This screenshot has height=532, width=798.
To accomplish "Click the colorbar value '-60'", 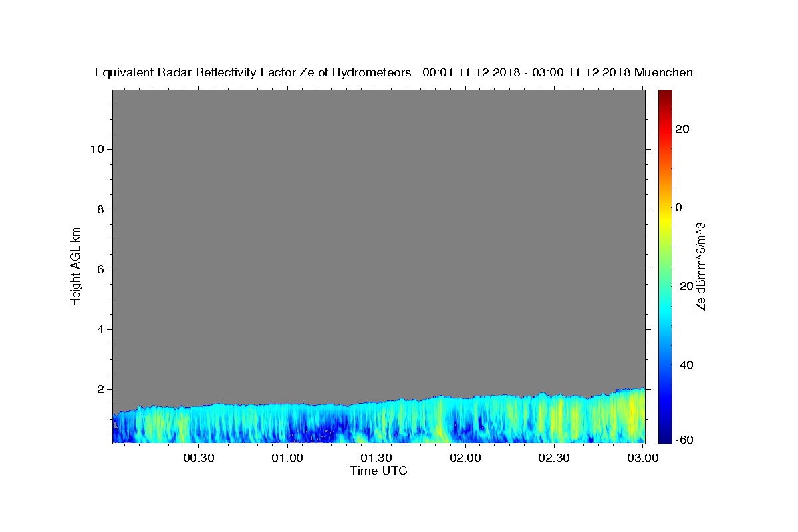I will click(x=684, y=439).
